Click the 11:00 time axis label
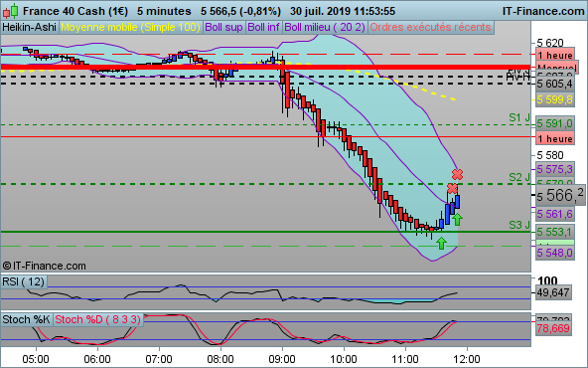588x368 pixels. click(x=405, y=359)
